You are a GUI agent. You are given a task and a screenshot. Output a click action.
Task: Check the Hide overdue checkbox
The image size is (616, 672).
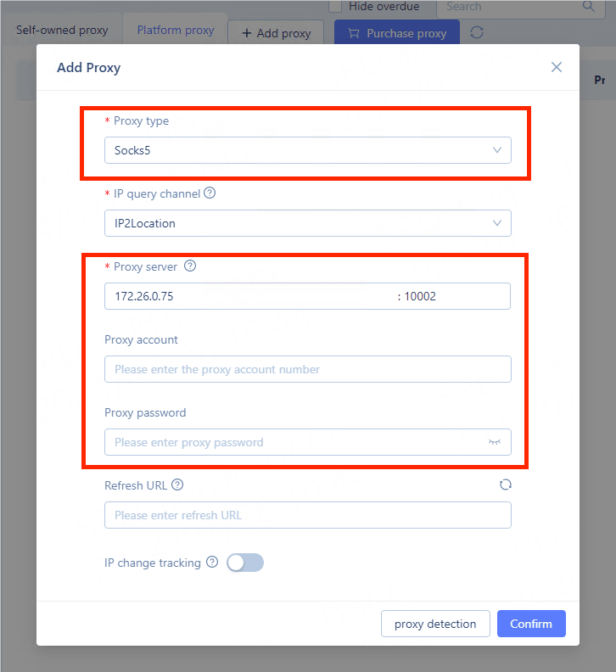click(335, 6)
